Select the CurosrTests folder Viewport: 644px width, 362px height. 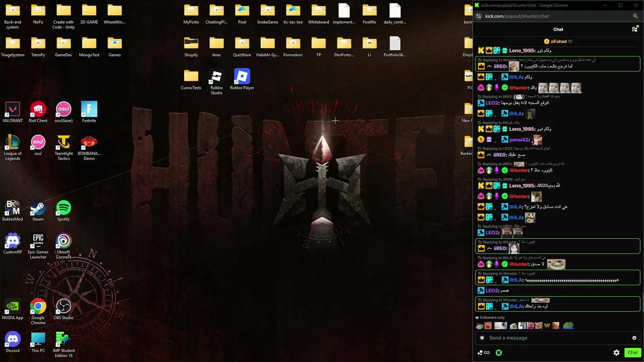tap(191, 79)
